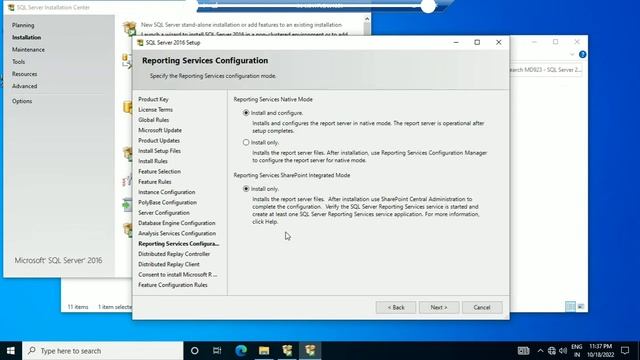Click ENG IN language indicator

(577, 351)
